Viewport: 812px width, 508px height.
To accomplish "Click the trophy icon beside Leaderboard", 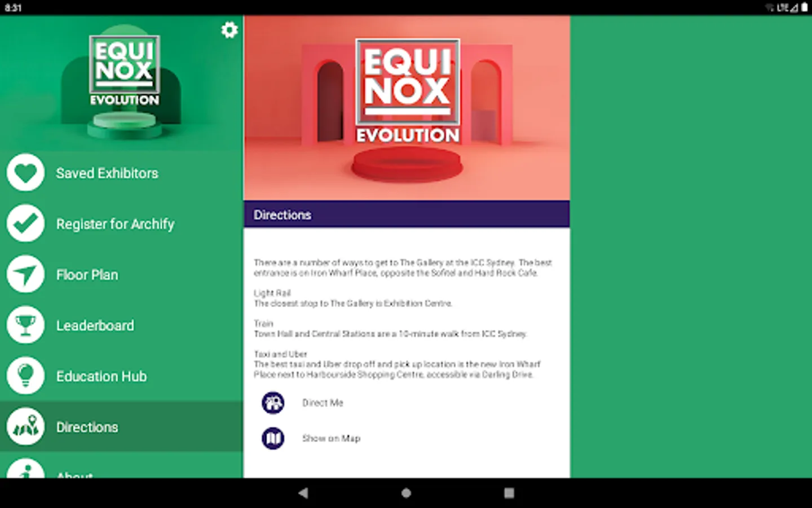I will pos(25,325).
